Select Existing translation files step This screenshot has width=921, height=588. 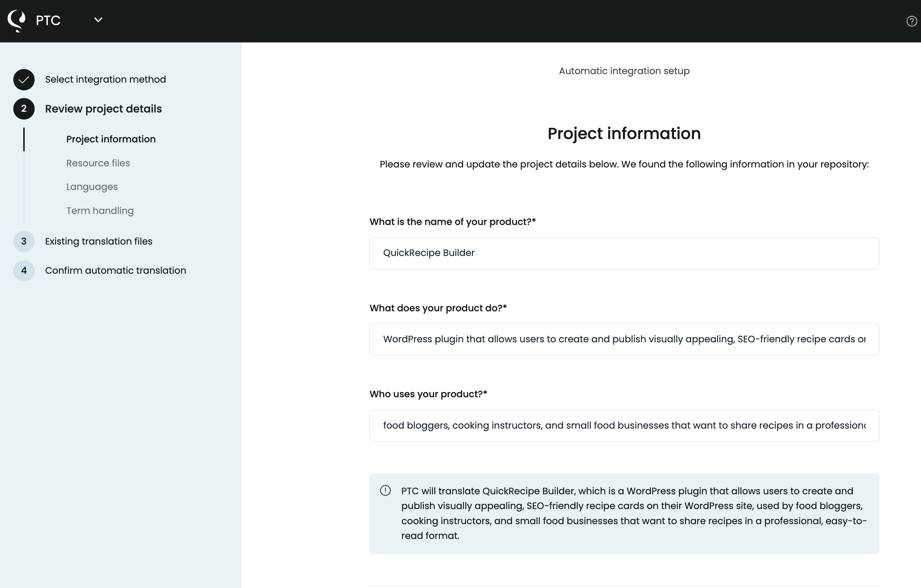click(x=99, y=241)
